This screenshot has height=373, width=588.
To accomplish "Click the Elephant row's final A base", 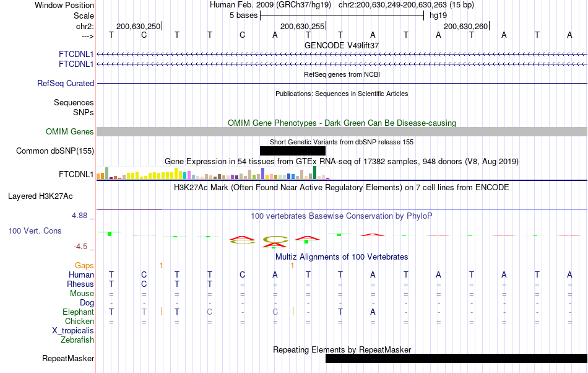I will tap(373, 312).
